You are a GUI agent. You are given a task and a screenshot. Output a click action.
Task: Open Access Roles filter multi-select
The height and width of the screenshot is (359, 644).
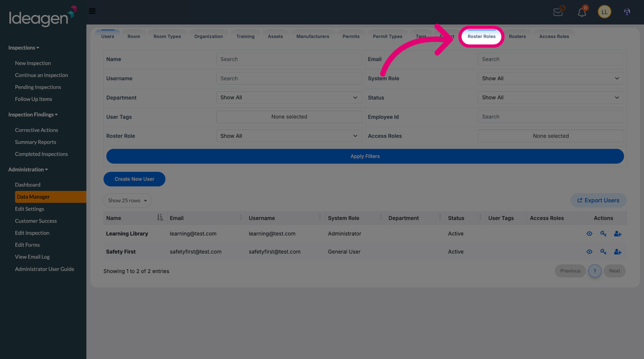(551, 136)
